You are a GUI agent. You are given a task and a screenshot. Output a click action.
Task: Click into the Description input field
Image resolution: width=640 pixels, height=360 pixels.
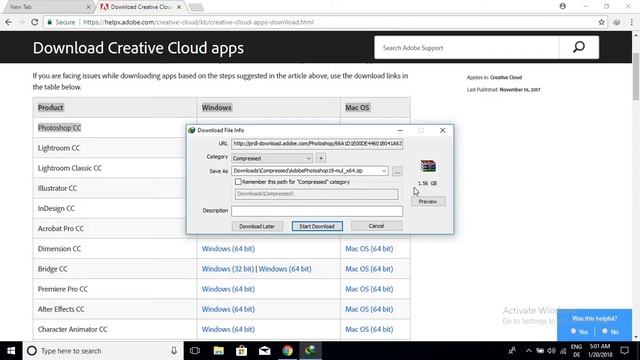(x=317, y=211)
